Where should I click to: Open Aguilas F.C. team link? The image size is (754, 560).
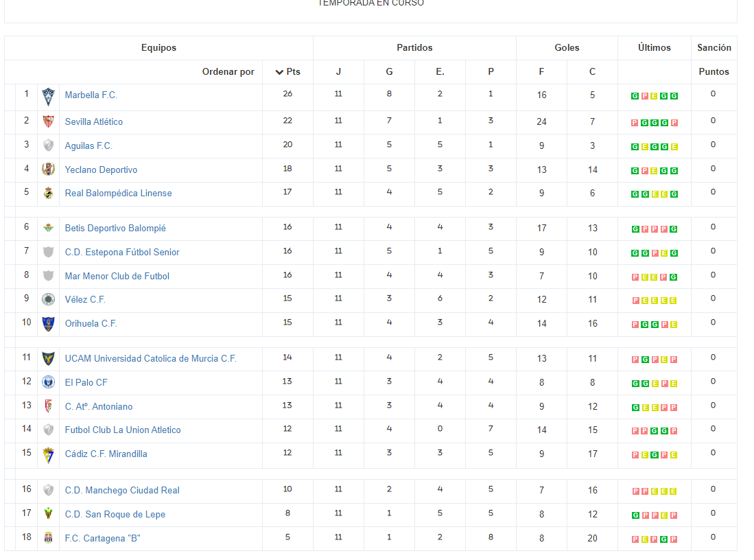pos(89,145)
